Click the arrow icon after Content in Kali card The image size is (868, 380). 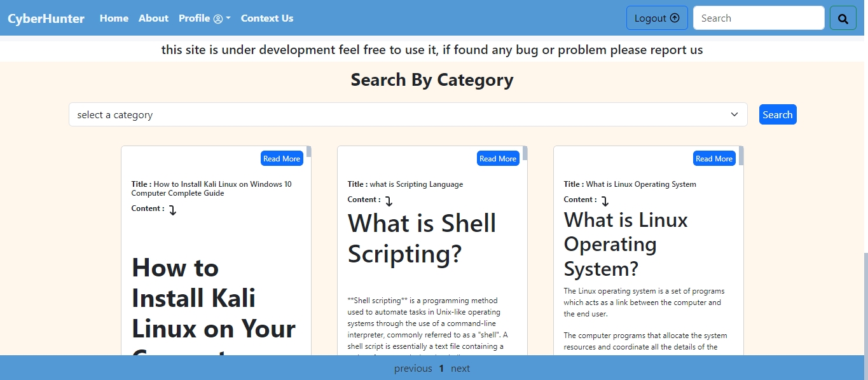click(172, 210)
